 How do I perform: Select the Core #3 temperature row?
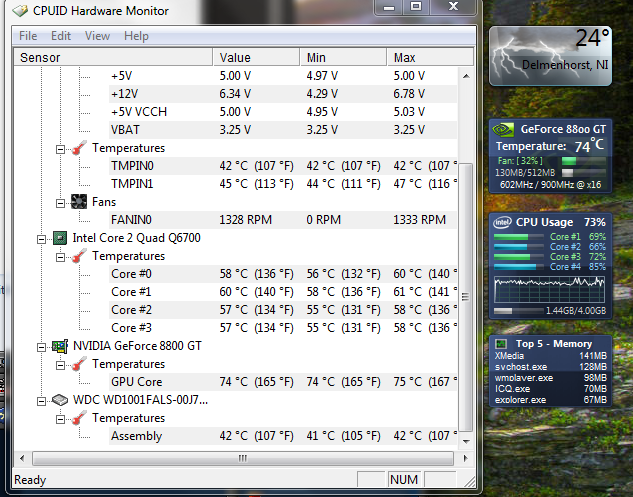coord(283,328)
